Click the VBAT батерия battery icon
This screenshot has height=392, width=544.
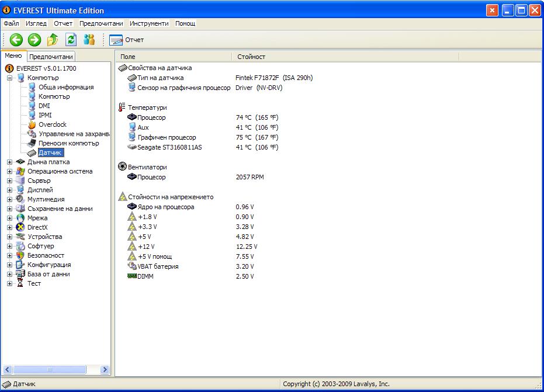click(x=132, y=266)
